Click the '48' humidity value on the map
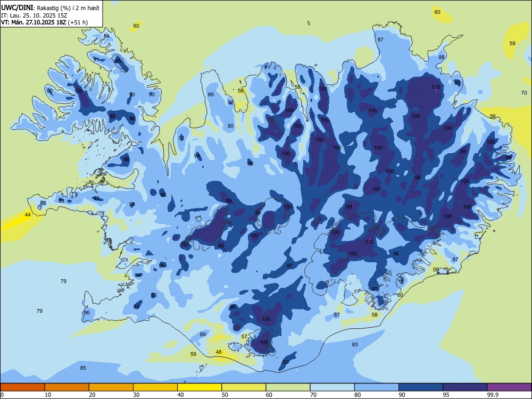The height and width of the screenshot is (399, 532). 219,352
